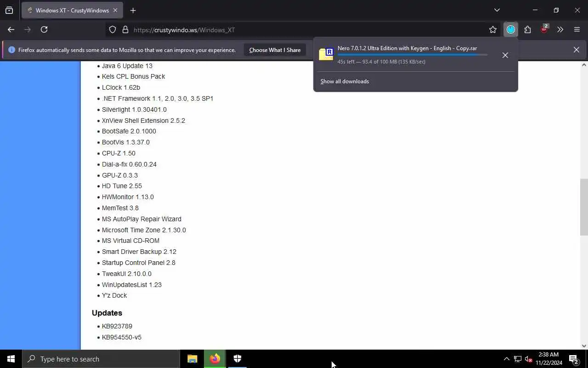Click the scrollbar up arrow
Image resolution: width=588 pixels, height=368 pixels.
584,65
